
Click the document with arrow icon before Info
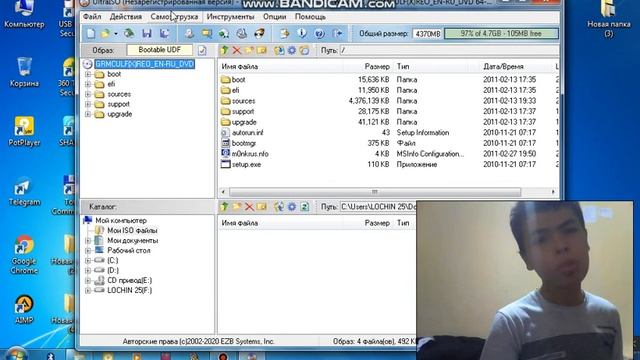(284, 33)
